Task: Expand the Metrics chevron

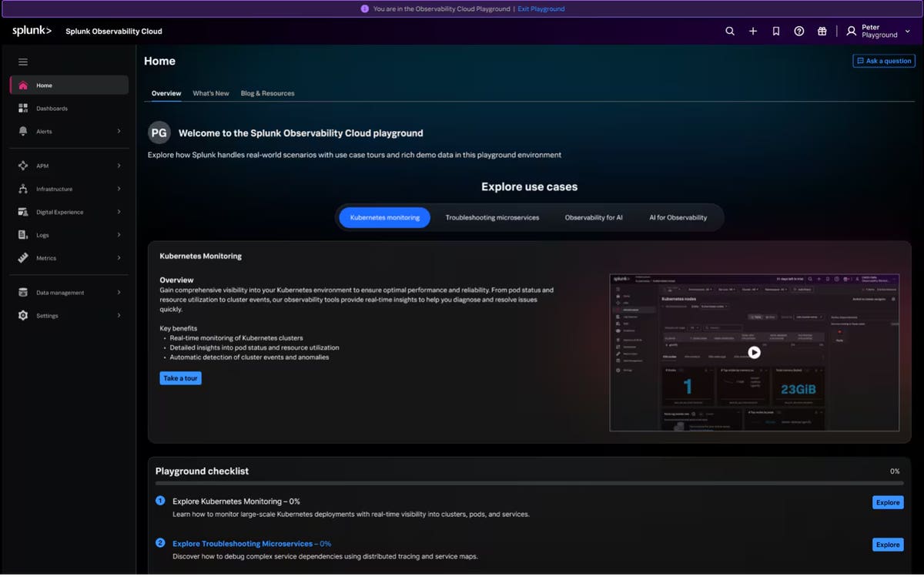Action: coord(119,258)
